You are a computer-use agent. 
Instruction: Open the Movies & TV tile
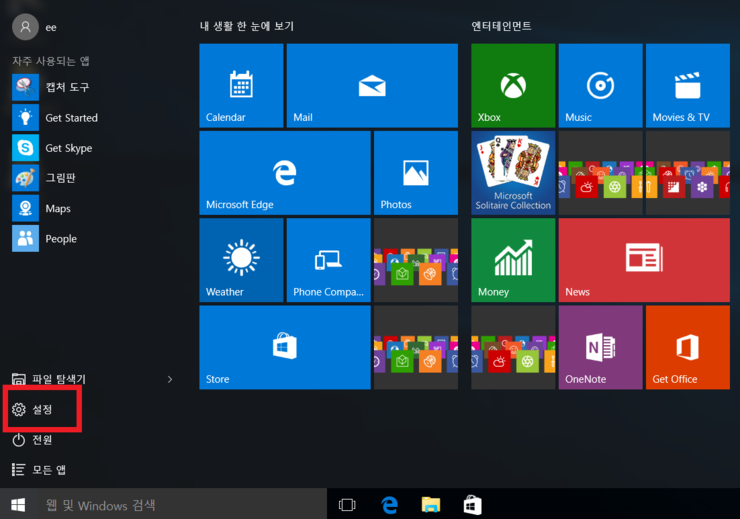[688, 85]
